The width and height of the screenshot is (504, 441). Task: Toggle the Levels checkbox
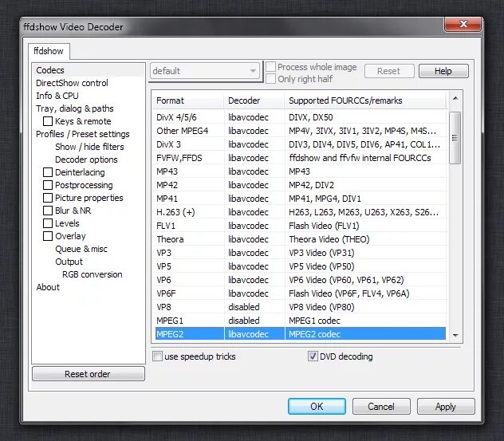[48, 223]
